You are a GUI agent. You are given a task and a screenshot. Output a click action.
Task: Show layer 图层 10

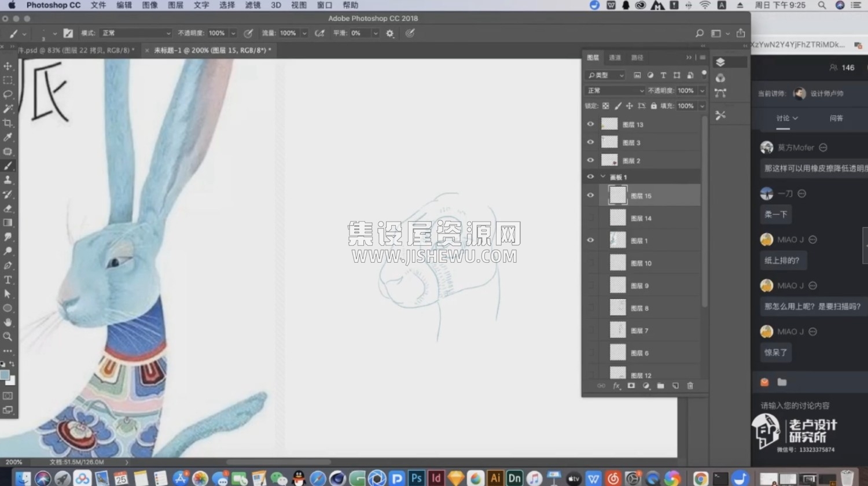(x=590, y=263)
